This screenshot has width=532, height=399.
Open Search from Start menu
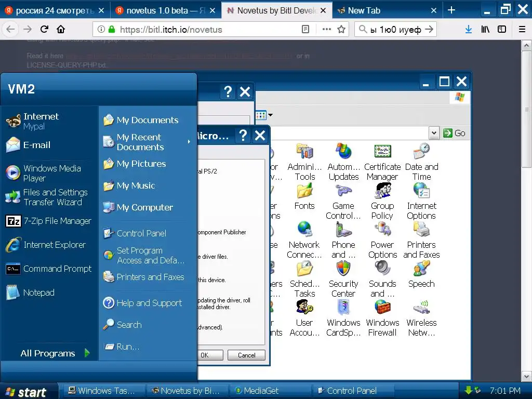click(x=147, y=325)
